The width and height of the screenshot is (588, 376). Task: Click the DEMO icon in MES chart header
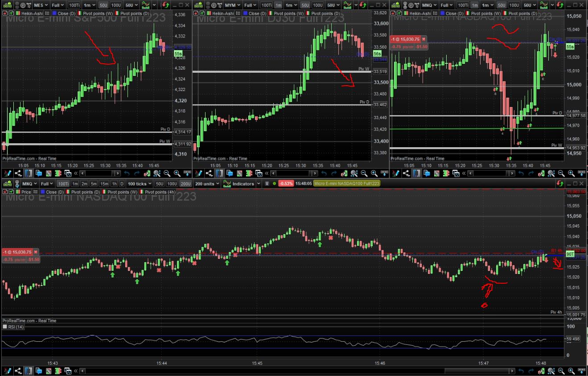[7, 5]
